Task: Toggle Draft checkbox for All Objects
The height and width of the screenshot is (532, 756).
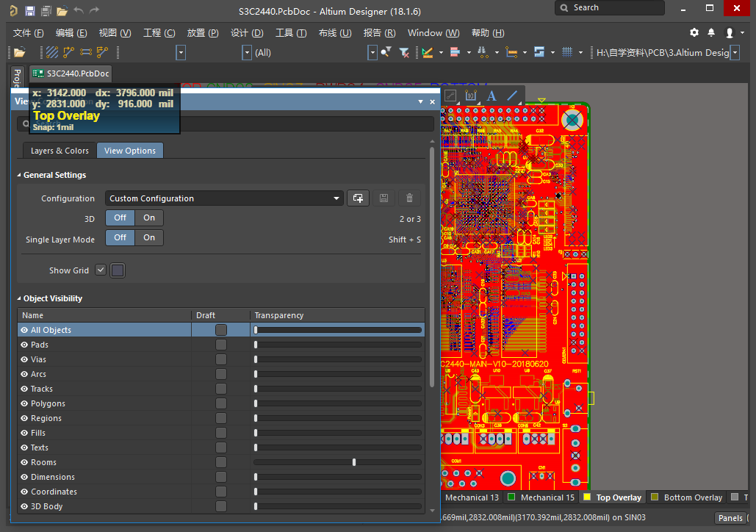Action: click(x=221, y=330)
